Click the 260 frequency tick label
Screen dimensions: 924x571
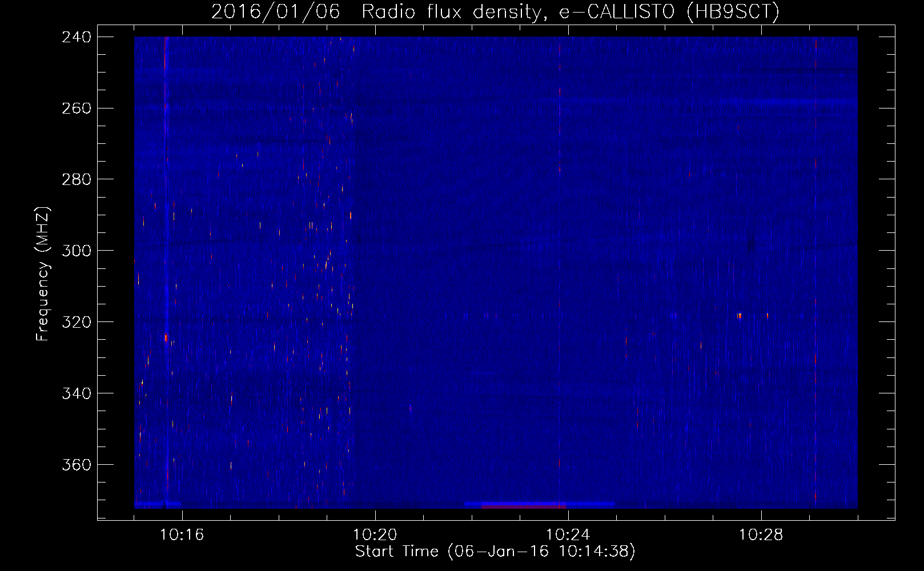click(77, 108)
